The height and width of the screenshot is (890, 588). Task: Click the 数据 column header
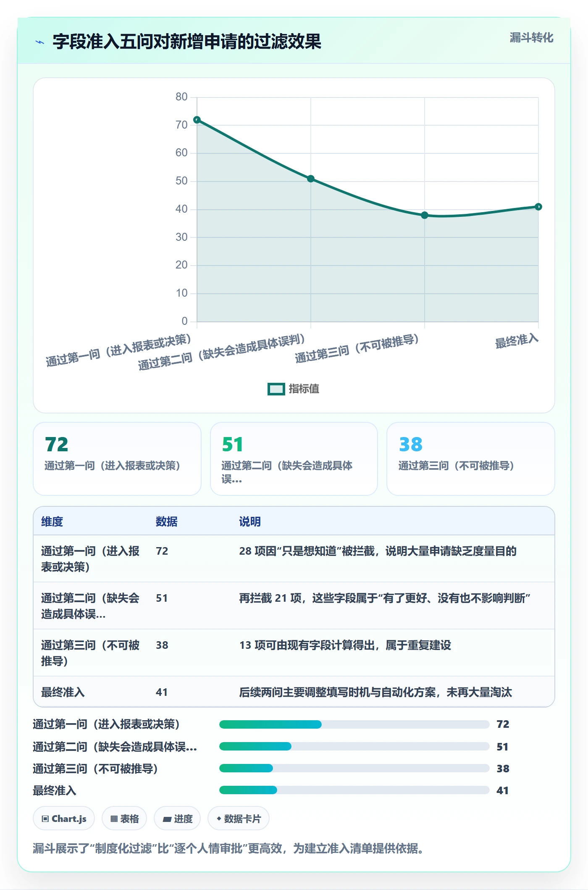click(x=167, y=521)
